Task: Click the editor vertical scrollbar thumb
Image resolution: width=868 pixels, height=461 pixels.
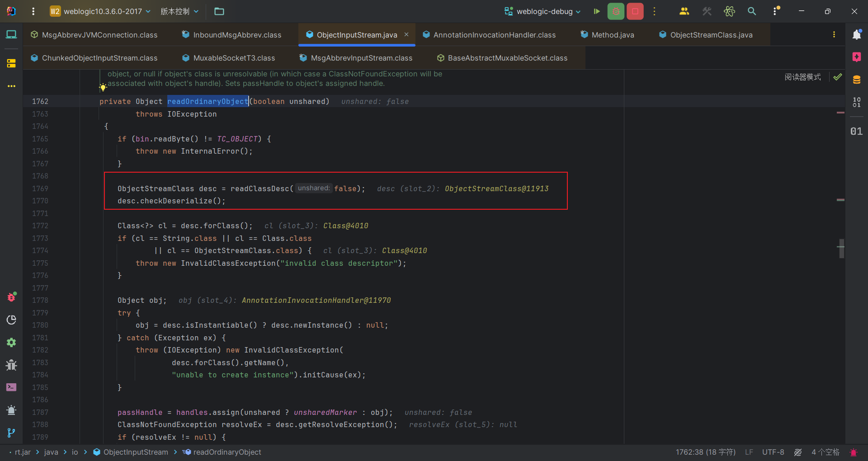Action: coord(841,249)
